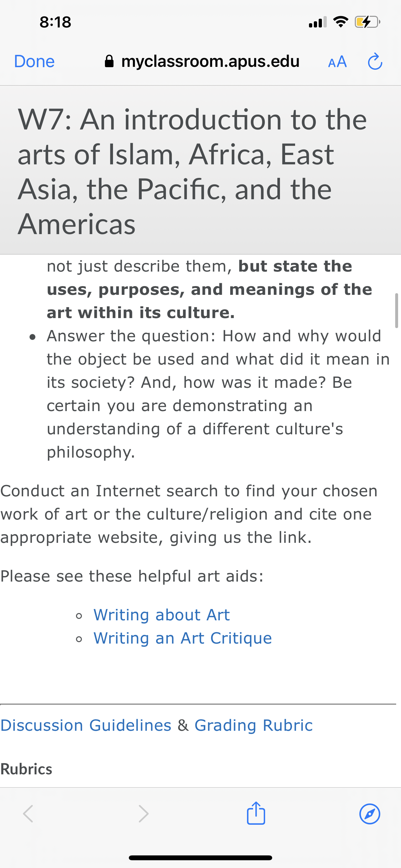Click the vertical page scrollbar
The image size is (401, 868).
[x=396, y=310]
